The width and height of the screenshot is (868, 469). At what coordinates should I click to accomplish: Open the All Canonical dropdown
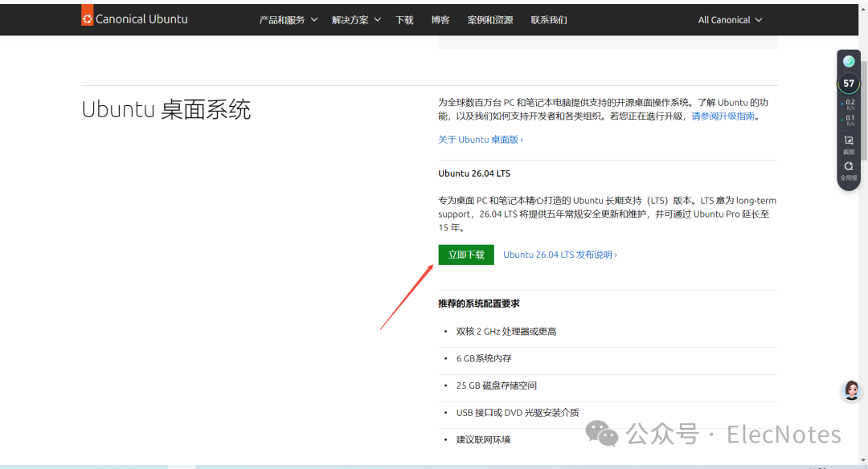730,20
